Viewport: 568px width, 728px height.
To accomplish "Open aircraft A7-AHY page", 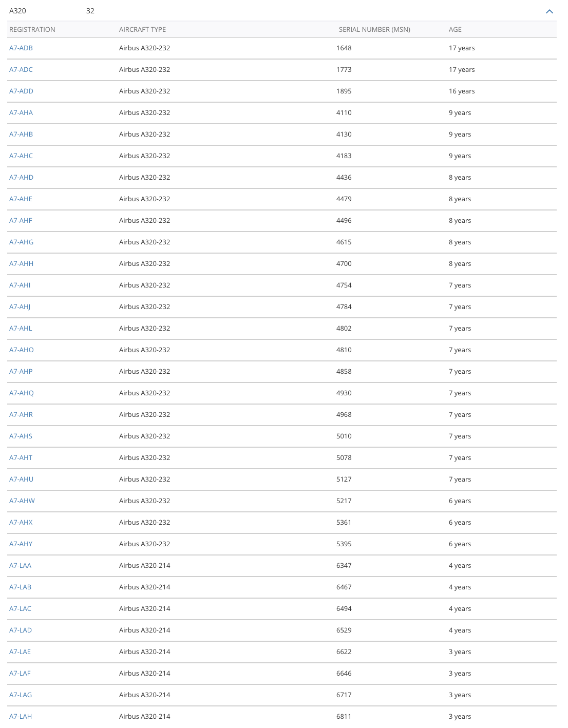I will (x=21, y=544).
